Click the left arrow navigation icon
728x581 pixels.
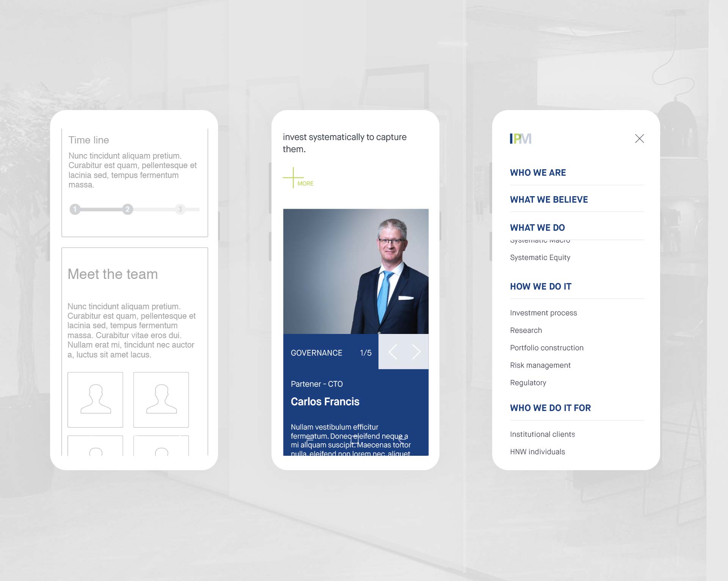[x=393, y=351]
